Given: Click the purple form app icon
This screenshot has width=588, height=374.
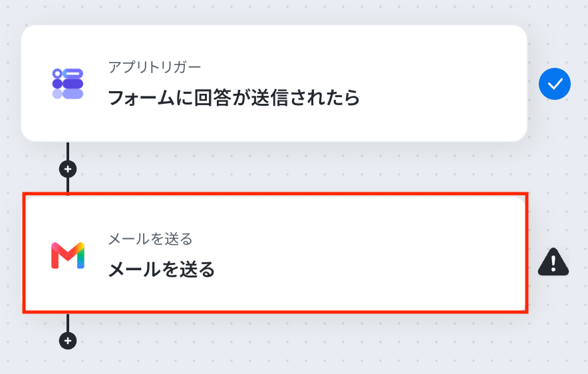Looking at the screenshot, I should tap(67, 84).
